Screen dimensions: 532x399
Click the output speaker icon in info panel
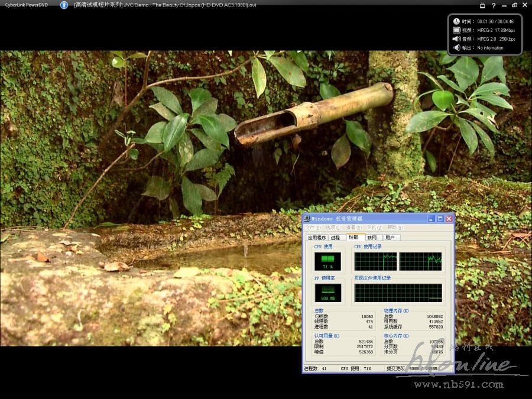pyautogui.click(x=456, y=48)
